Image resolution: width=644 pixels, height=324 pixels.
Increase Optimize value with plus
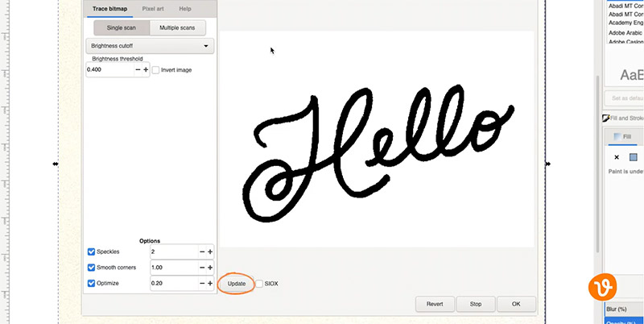pos(210,283)
